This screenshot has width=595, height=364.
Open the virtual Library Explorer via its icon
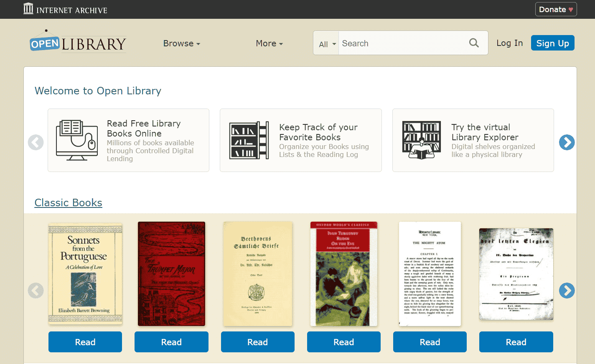tap(421, 140)
